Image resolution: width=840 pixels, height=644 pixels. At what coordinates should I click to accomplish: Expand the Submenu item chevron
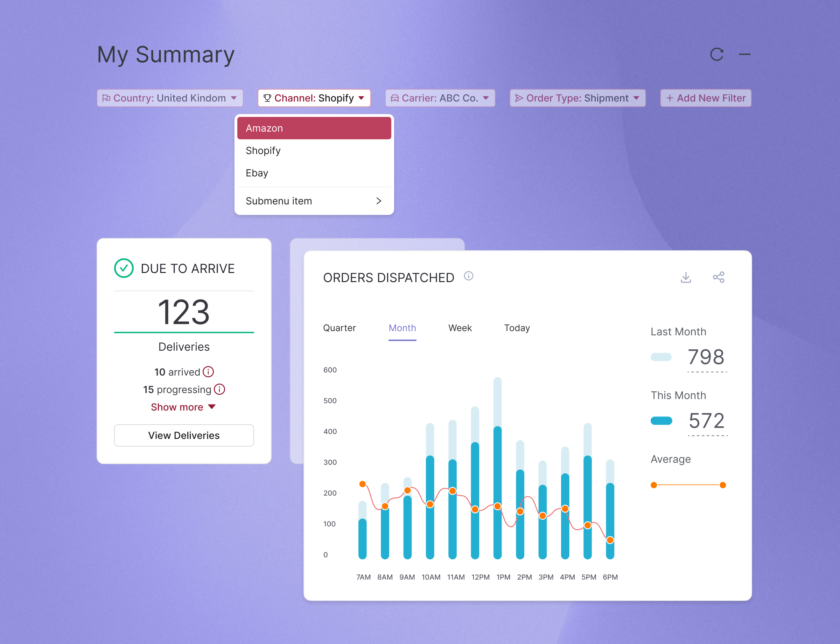pyautogui.click(x=379, y=201)
